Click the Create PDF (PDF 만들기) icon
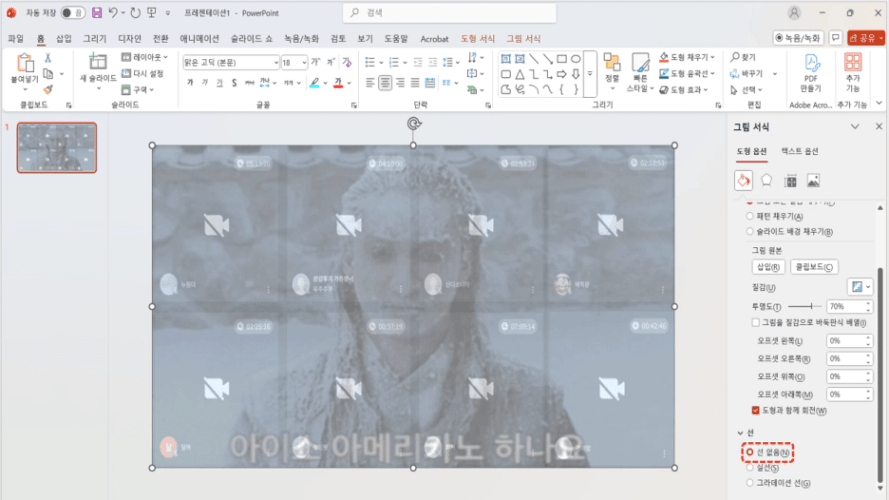 point(811,62)
